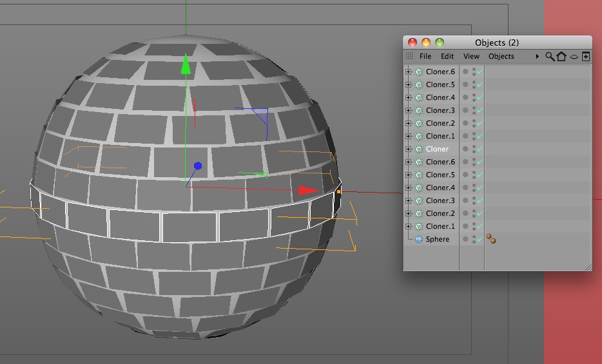
Task: Open the View menu in Objects panel
Action: (x=471, y=57)
